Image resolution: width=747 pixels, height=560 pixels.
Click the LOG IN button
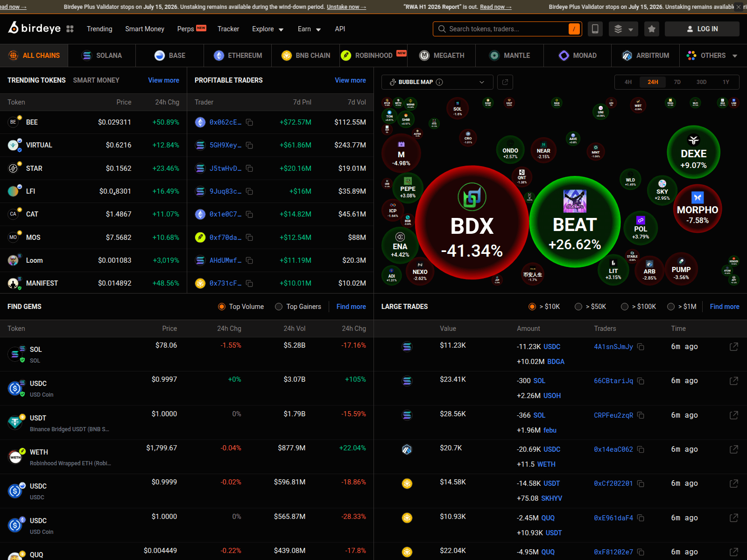click(x=702, y=29)
